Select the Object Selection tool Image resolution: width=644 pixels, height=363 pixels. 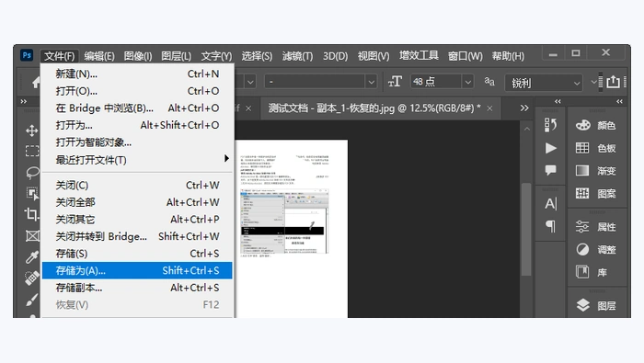pos(32,193)
